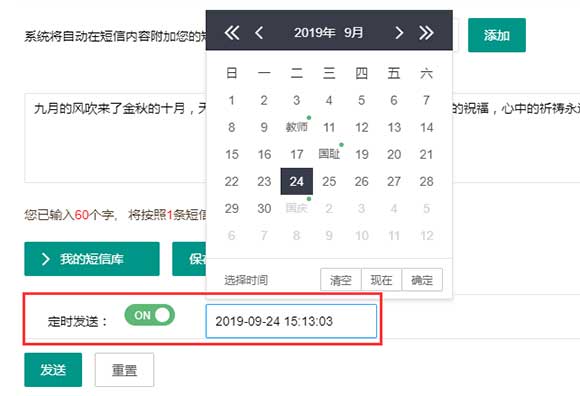This screenshot has width=580, height=396.
Task: Select the highlighted date 24
Action: tap(297, 181)
